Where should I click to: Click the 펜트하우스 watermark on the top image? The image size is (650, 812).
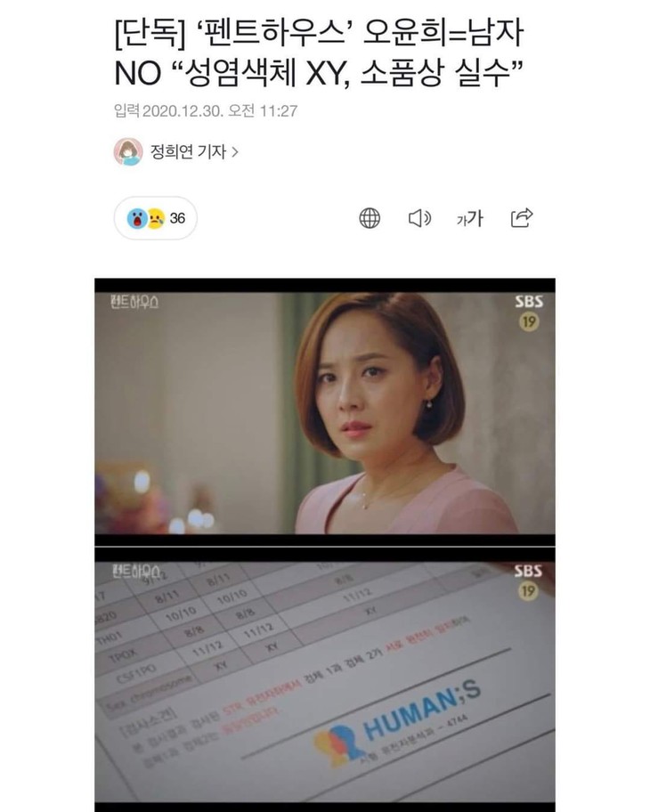pos(134,302)
